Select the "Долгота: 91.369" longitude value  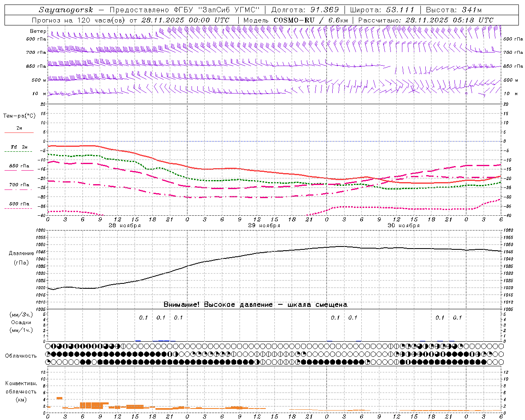305,10
